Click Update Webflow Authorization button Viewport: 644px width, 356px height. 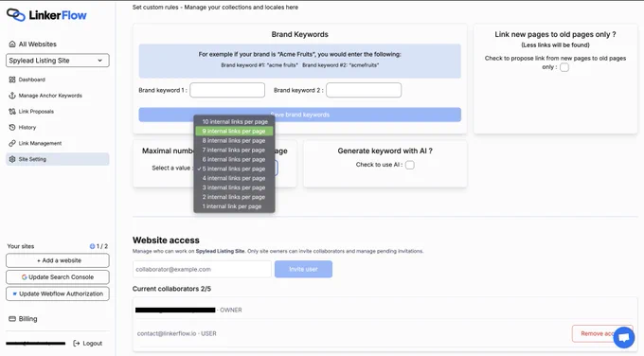[58, 294]
